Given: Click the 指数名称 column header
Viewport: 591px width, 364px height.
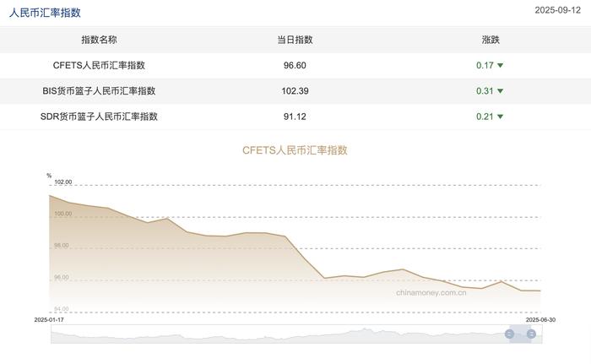Looking at the screenshot, I should [99, 40].
